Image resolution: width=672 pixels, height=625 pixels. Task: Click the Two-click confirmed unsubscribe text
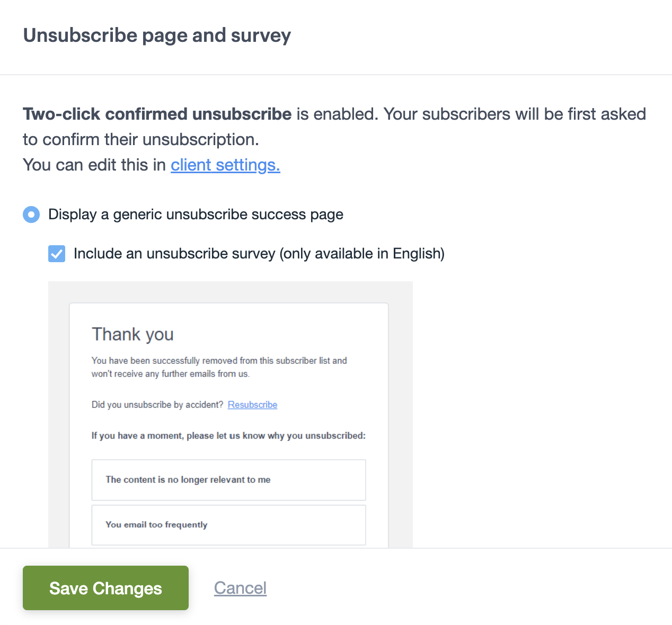[x=157, y=114]
